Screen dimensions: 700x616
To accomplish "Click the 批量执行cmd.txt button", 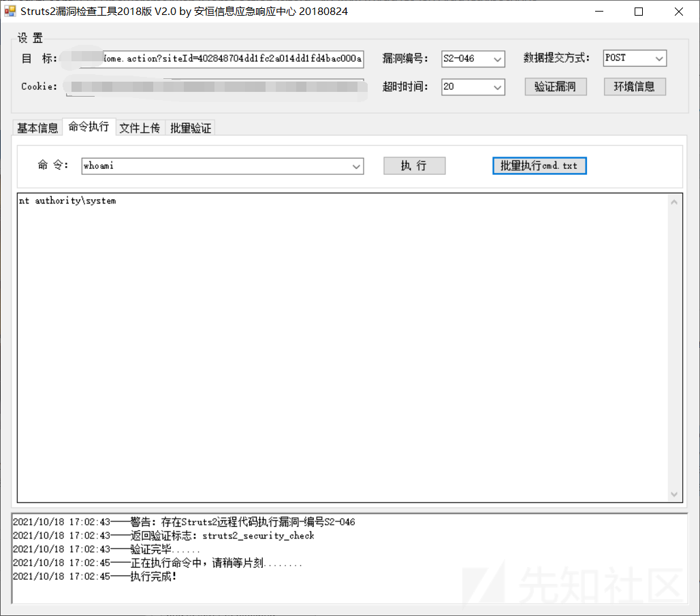I will tap(539, 165).
